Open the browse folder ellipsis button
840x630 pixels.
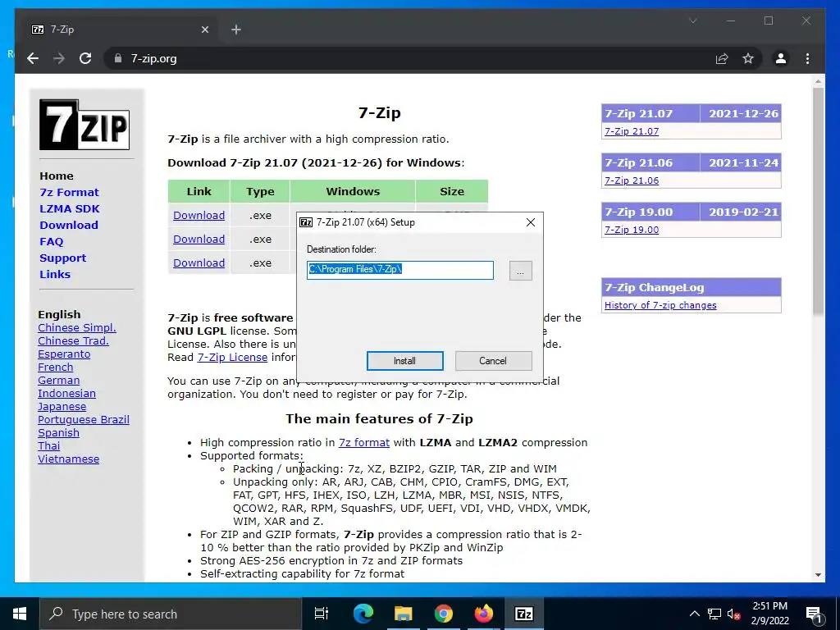[x=520, y=271]
